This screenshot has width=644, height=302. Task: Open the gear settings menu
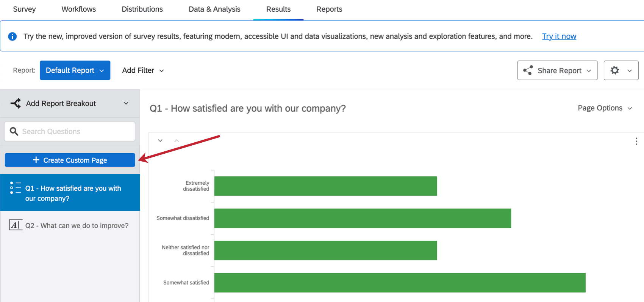click(x=621, y=70)
